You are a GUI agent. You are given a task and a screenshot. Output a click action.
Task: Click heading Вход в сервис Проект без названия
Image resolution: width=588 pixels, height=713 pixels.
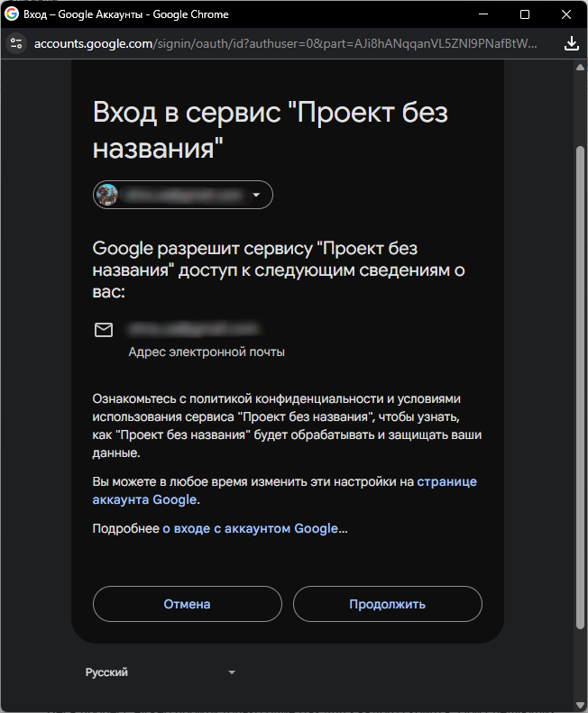[x=271, y=130]
